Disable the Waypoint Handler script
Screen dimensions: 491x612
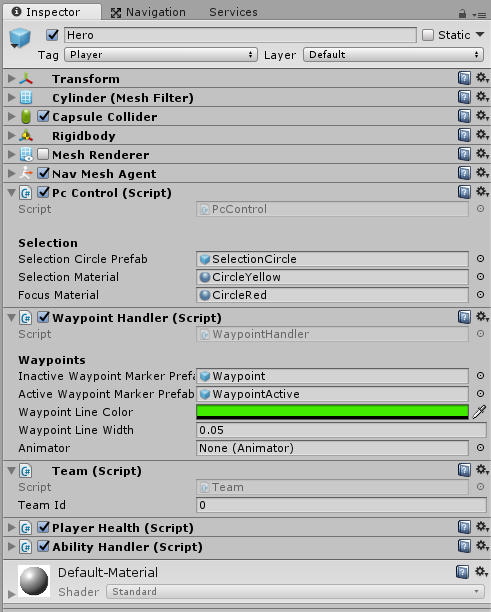pyautogui.click(x=43, y=317)
